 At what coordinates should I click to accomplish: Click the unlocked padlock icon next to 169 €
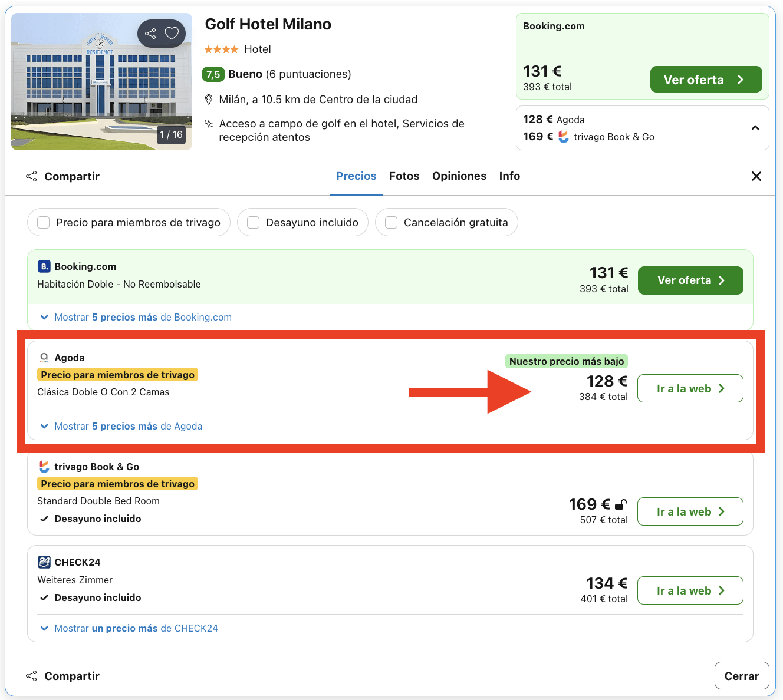point(621,504)
